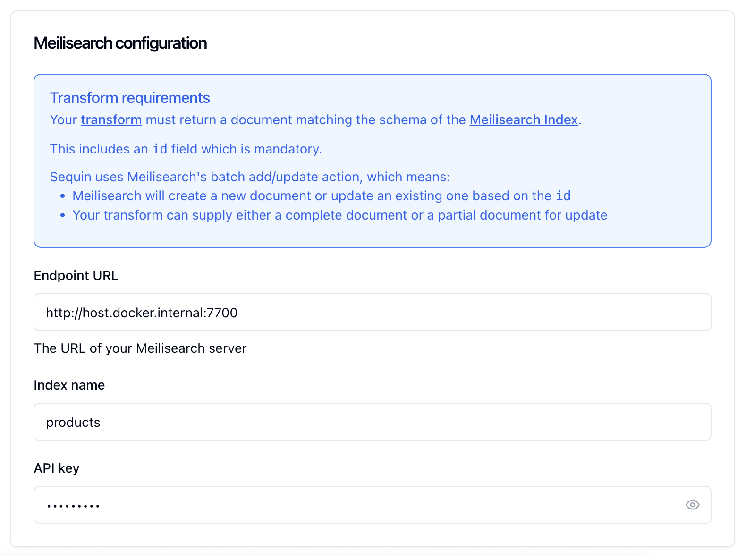The height and width of the screenshot is (560, 746).
Task: Open the transform documentation link
Action: [x=111, y=119]
